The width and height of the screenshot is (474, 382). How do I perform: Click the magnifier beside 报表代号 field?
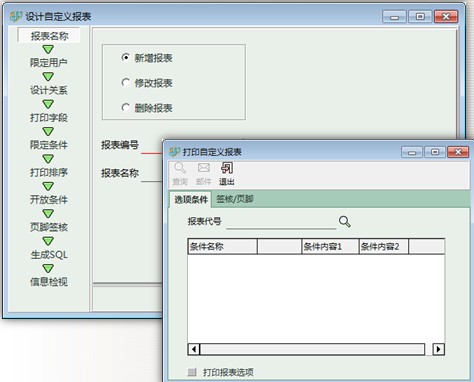pyautogui.click(x=345, y=221)
